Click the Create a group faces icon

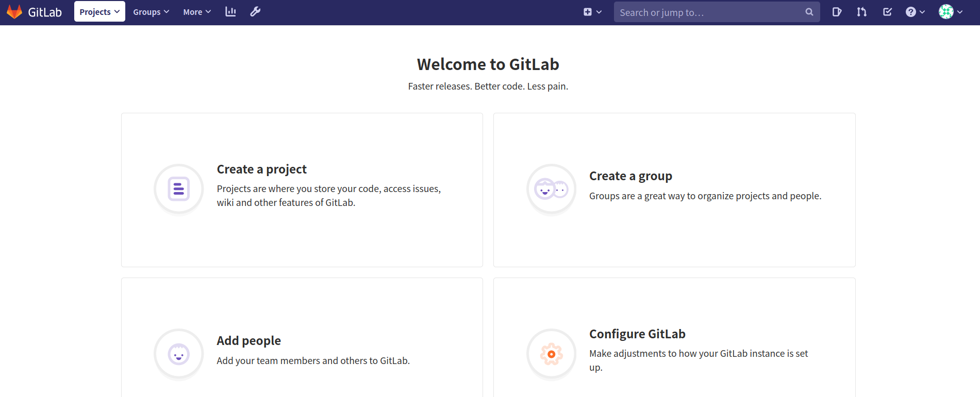coord(551,189)
